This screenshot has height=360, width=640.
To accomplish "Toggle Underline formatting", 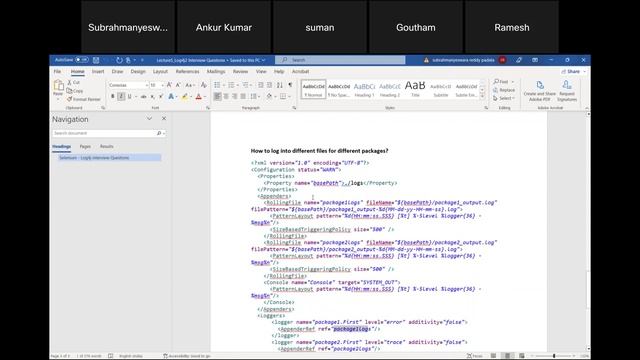I will point(129,97).
